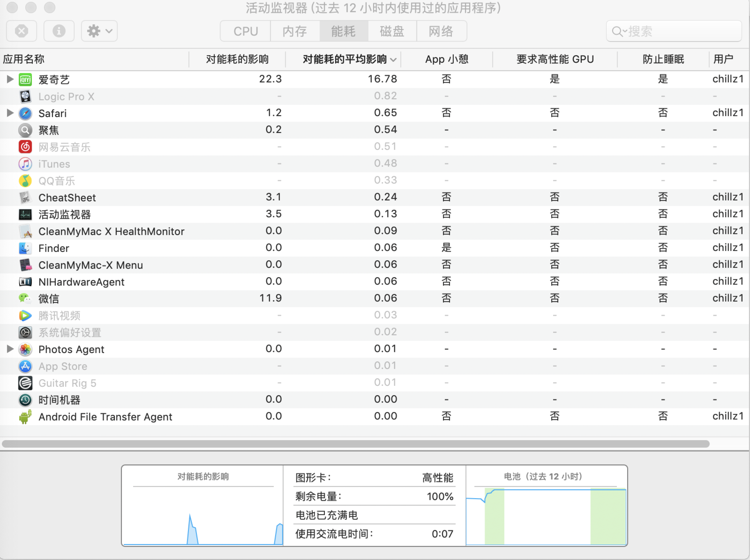Switch to the CPU tab
This screenshot has width=750, height=560.
coord(245,31)
